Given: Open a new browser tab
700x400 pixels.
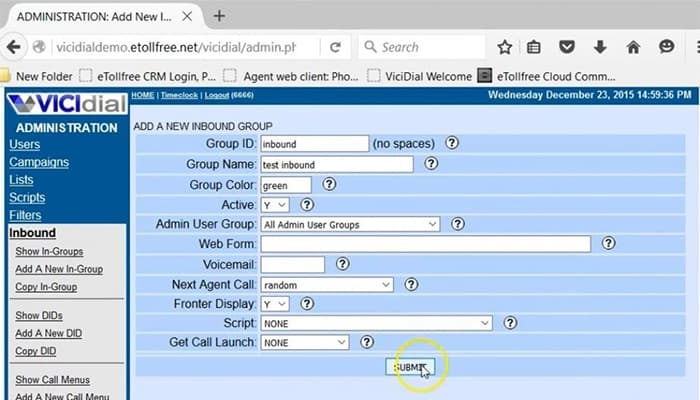Looking at the screenshot, I should 219,17.
